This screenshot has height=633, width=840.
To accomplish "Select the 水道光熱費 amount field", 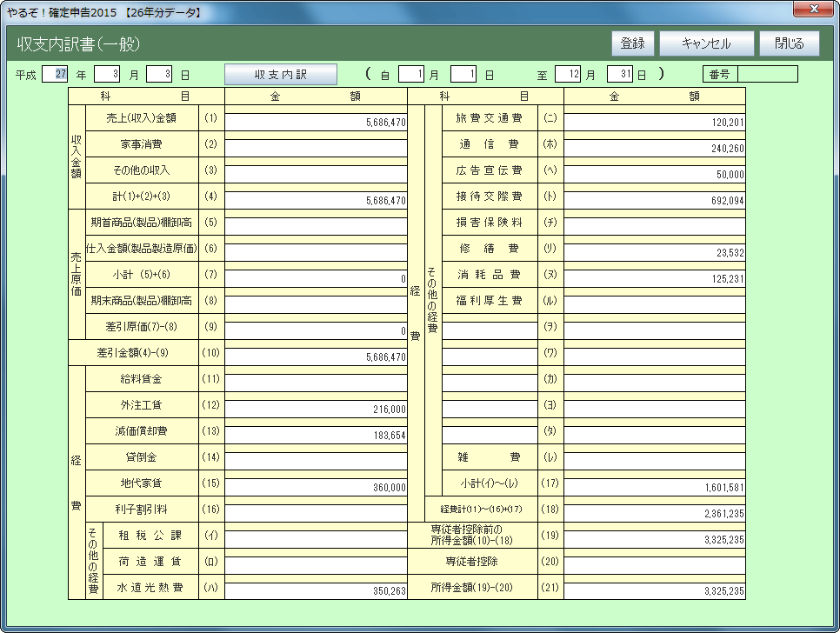I will [x=316, y=590].
